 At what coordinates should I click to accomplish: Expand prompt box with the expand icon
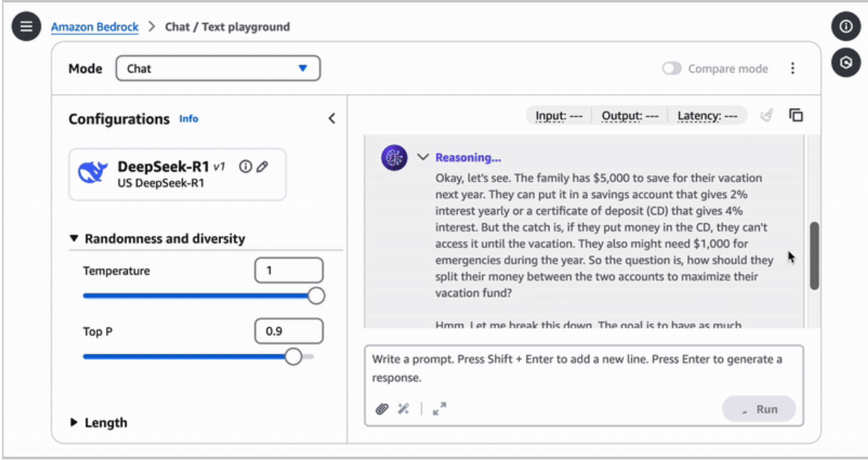coord(439,409)
